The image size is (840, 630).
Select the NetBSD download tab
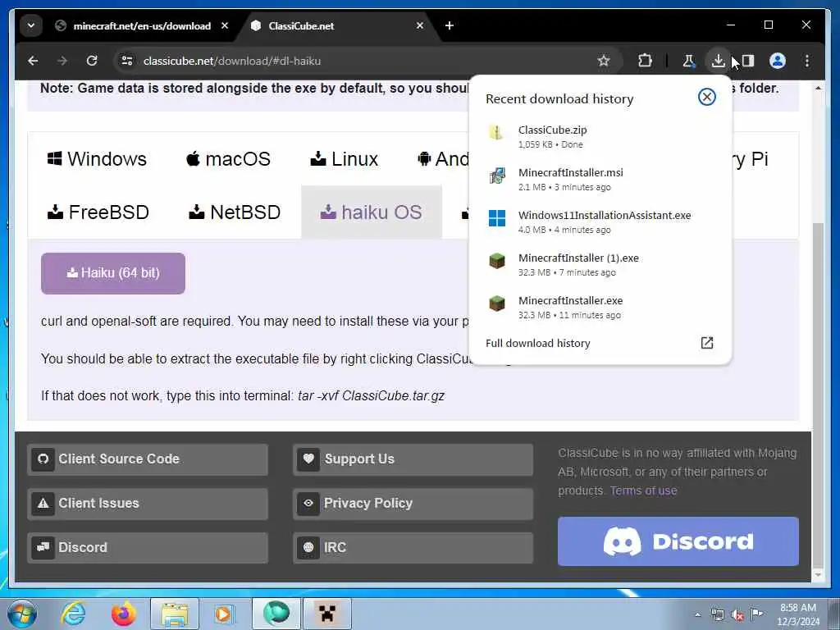[x=235, y=212]
